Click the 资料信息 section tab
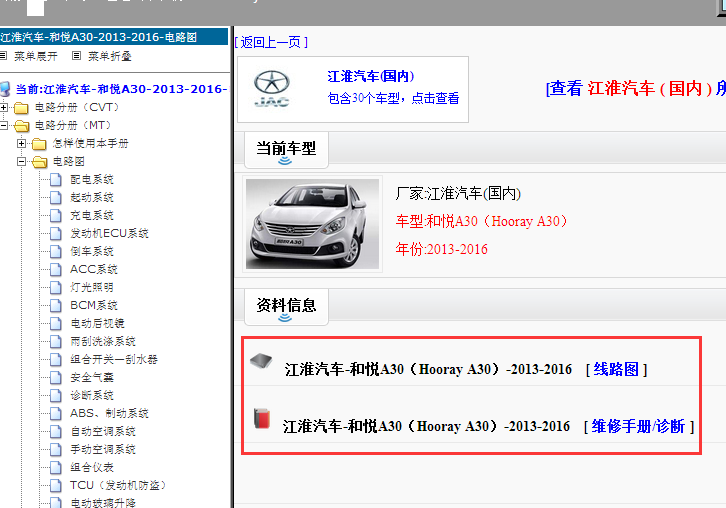Viewport: 726px width, 508px height. 286,307
